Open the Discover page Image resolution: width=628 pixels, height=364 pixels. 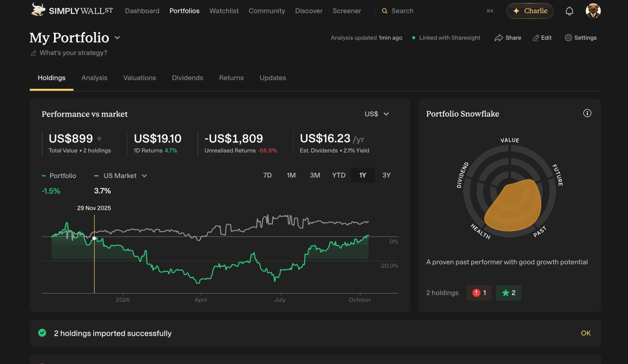[x=309, y=11]
